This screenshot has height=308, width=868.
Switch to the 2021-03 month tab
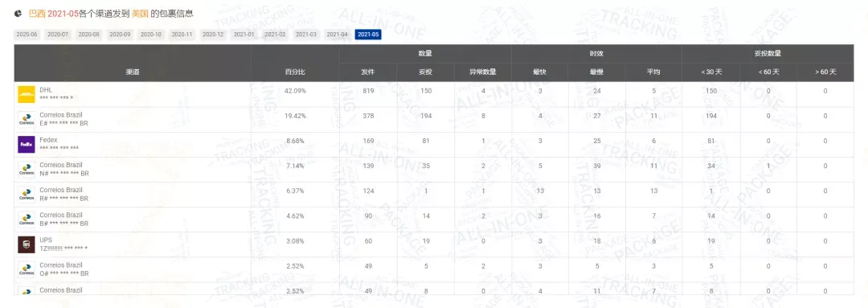point(306,35)
